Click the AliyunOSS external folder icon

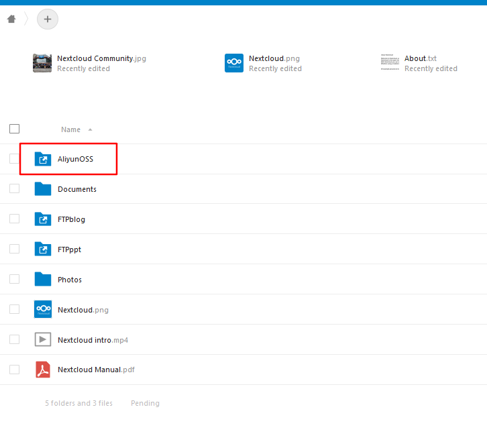[43, 159]
